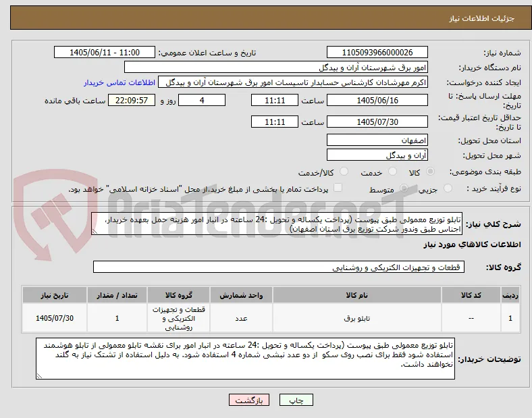Select the متوسط purchase type radio

[404, 188]
